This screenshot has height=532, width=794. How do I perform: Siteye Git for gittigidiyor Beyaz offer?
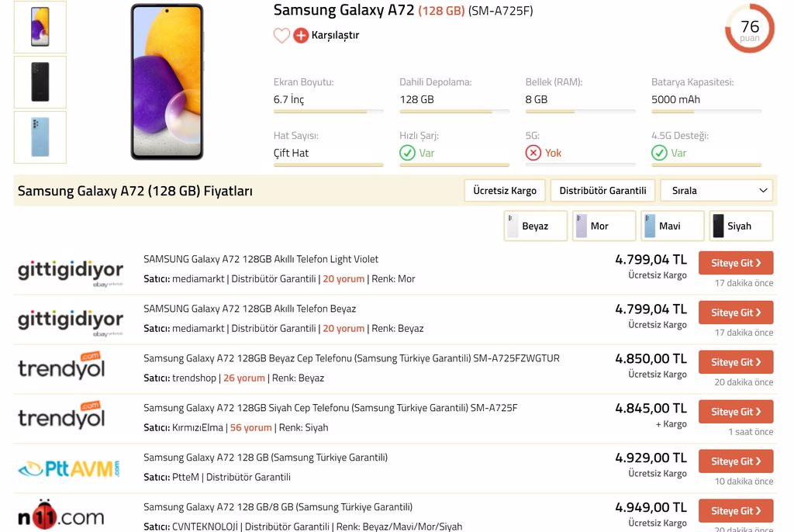click(x=736, y=313)
